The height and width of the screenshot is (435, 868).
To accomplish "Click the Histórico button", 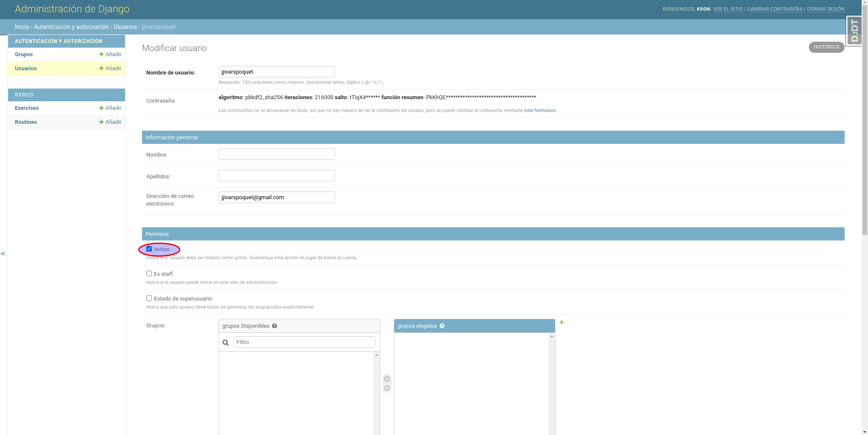I will 826,47.
